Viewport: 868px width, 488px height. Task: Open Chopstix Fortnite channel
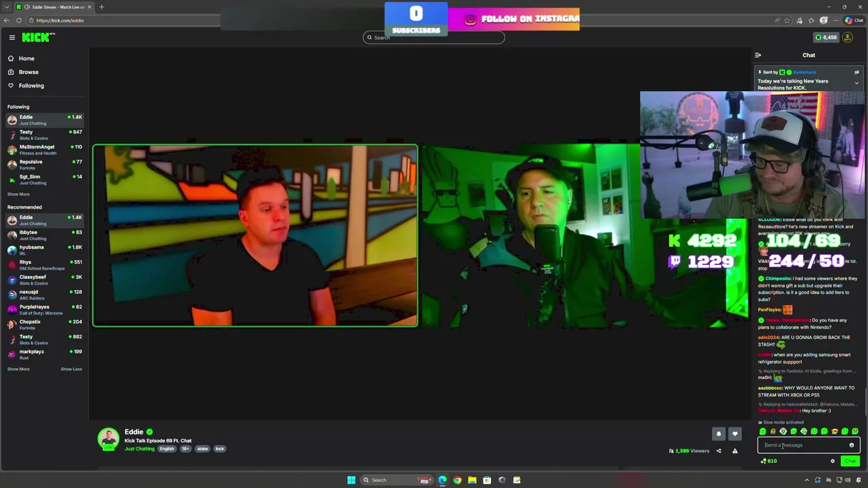click(x=44, y=325)
